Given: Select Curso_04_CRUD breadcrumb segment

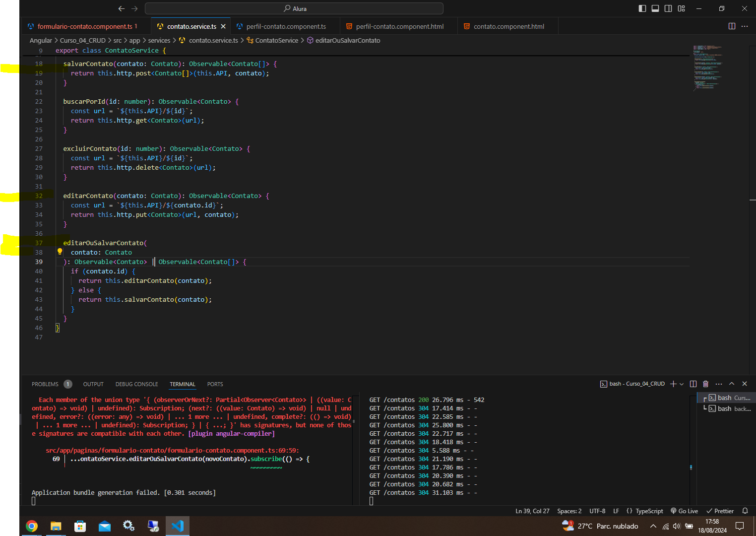Looking at the screenshot, I should [x=83, y=40].
